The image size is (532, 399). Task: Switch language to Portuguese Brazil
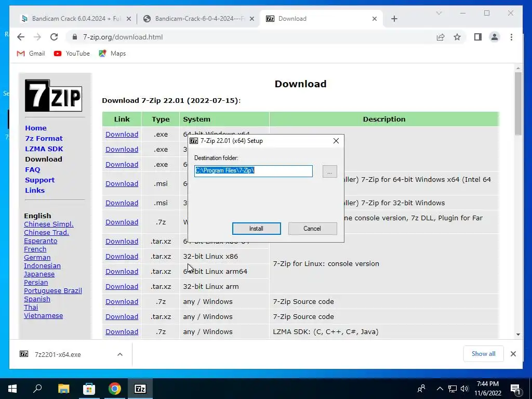[52, 291]
